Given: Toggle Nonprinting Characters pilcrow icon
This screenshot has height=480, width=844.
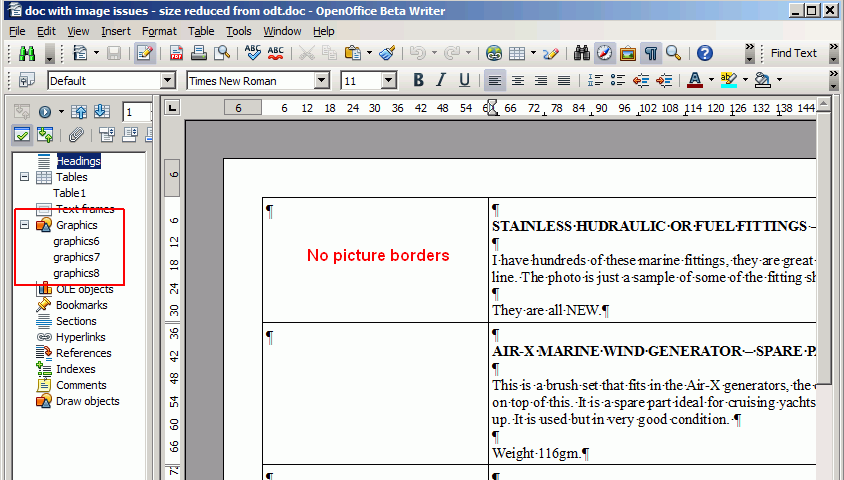Looking at the screenshot, I should pyautogui.click(x=651, y=53).
